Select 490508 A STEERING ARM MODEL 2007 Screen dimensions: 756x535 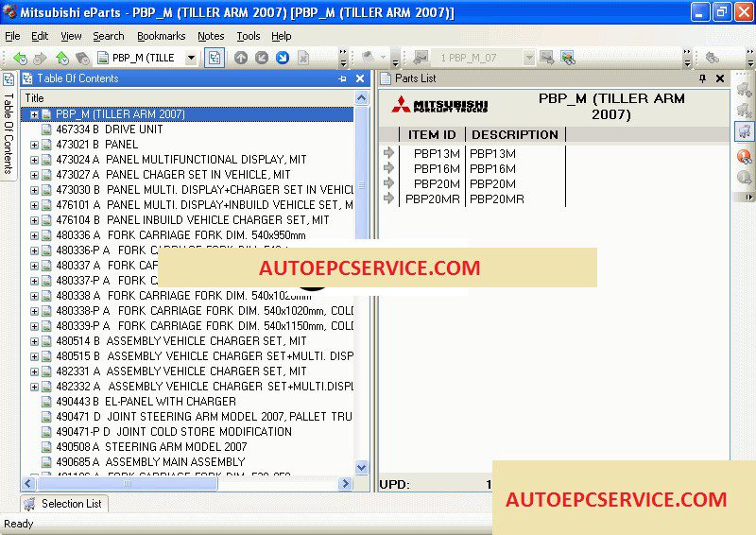[151, 447]
